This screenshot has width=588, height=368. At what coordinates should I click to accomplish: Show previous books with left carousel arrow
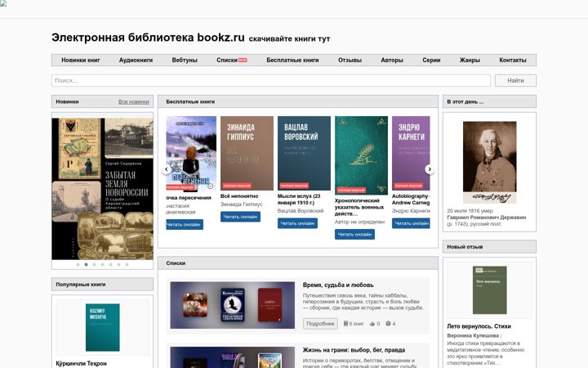tap(166, 169)
